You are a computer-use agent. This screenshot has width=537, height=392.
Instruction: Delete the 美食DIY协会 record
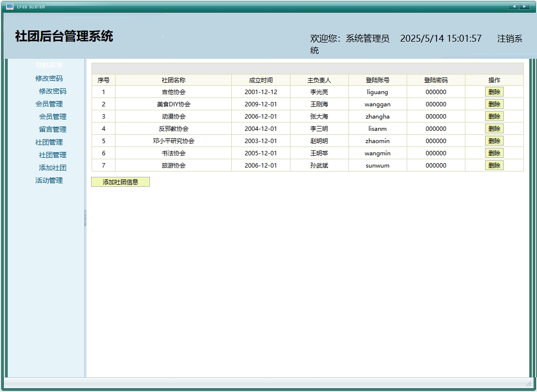click(494, 104)
